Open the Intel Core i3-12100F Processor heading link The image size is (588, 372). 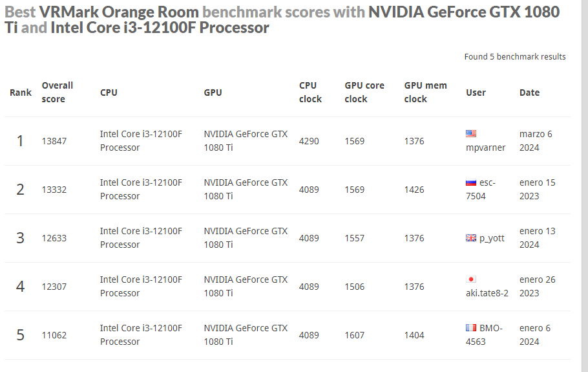160,28
